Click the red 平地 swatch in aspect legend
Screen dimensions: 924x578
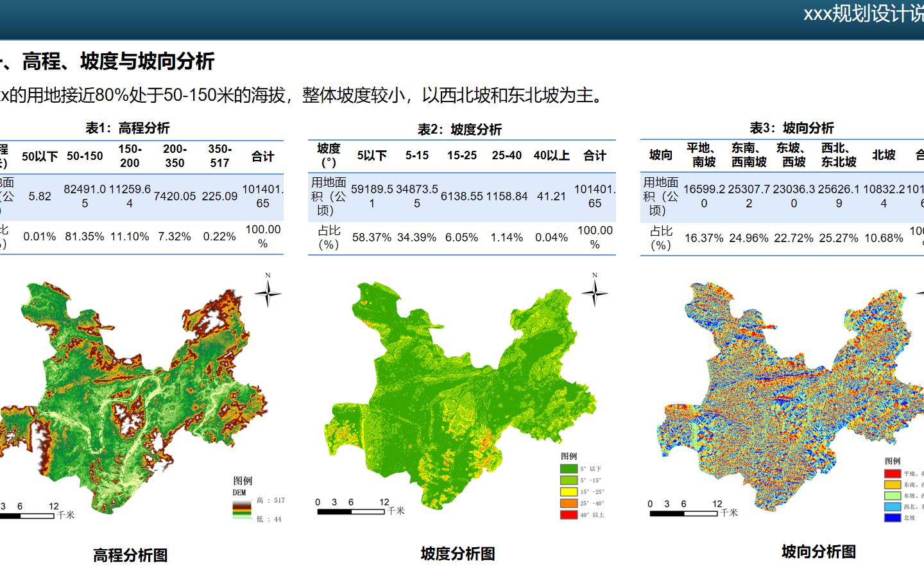tap(893, 474)
